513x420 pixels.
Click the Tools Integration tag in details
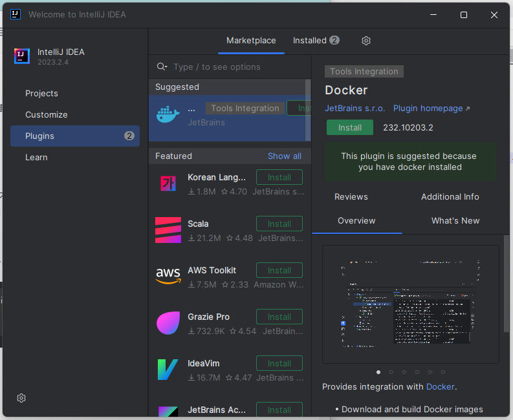point(364,71)
